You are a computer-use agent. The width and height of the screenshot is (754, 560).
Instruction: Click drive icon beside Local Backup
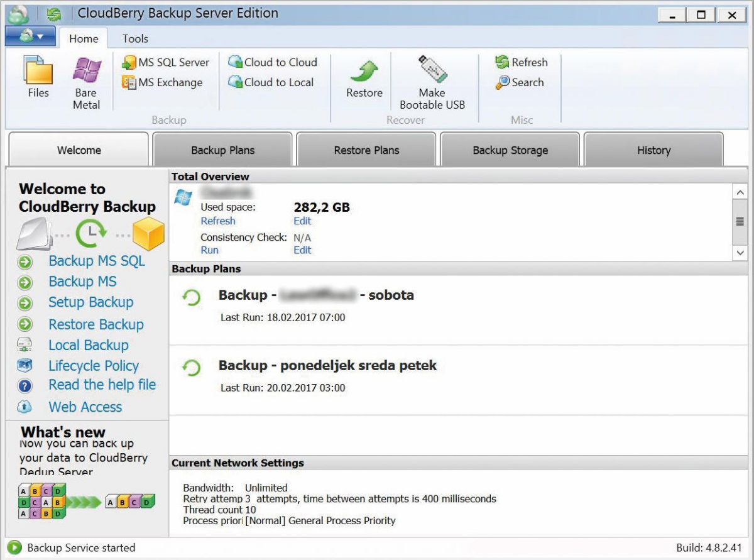pos(25,345)
